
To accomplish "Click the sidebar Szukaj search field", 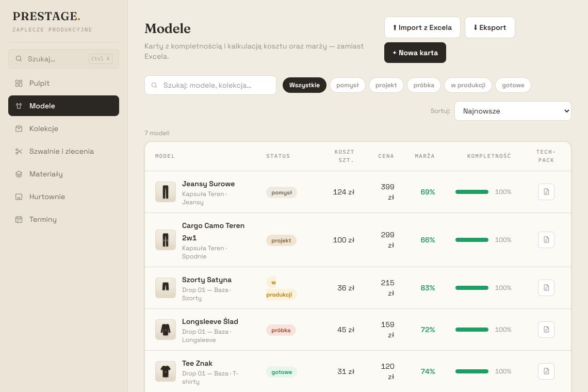I will [x=64, y=58].
